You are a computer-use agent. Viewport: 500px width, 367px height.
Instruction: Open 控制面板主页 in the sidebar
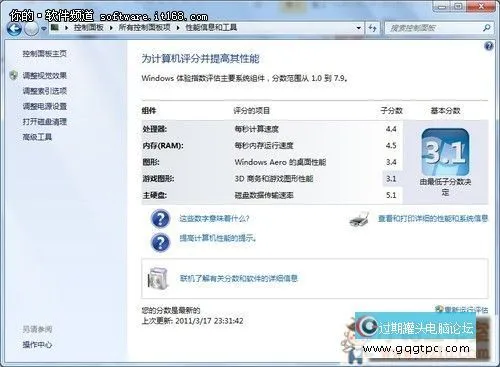point(45,54)
